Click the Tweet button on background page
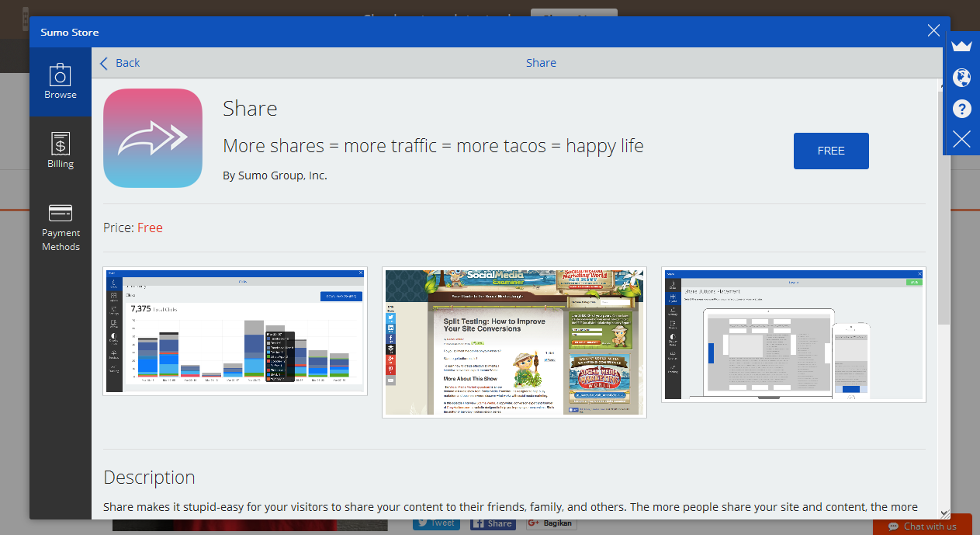The height and width of the screenshot is (535, 980). (x=435, y=523)
